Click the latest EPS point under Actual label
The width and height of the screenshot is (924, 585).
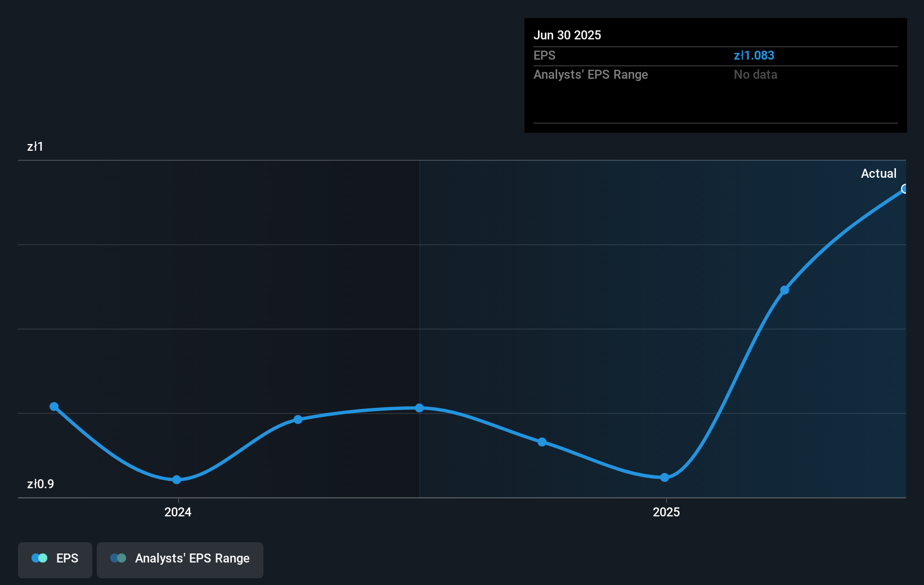(904, 189)
